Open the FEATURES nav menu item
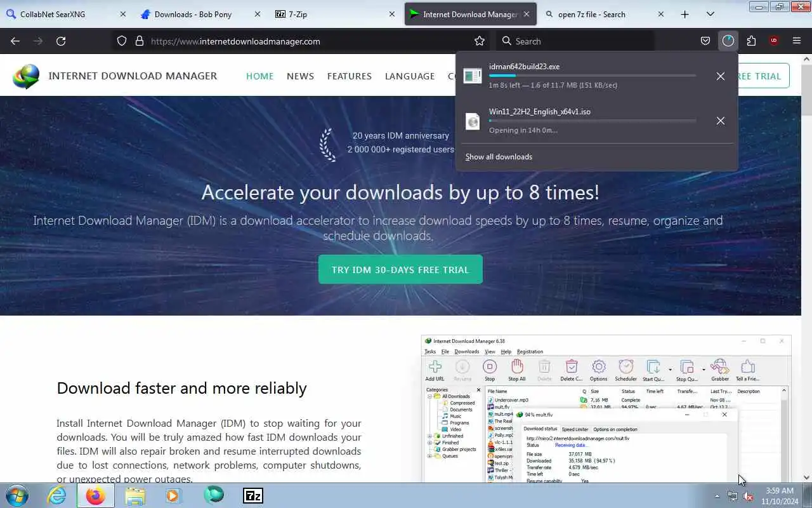The image size is (812, 508). pyautogui.click(x=350, y=76)
